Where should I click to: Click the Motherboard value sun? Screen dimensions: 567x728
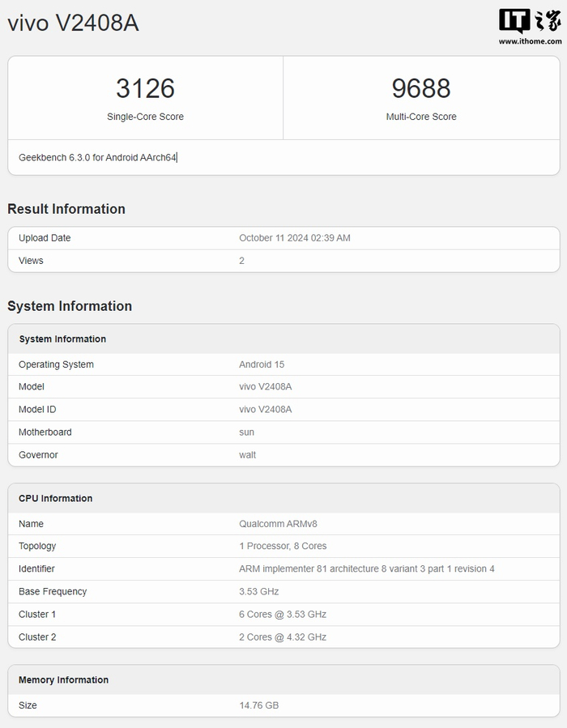247,432
